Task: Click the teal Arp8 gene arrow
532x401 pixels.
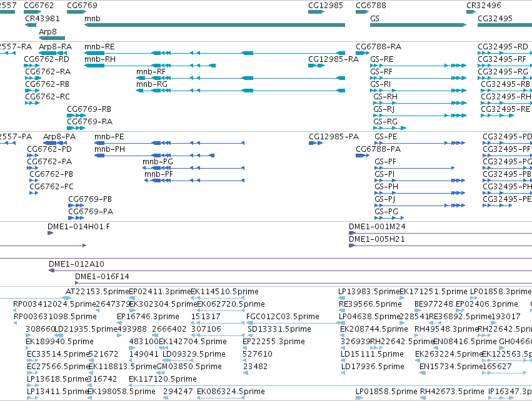Action: point(52,38)
